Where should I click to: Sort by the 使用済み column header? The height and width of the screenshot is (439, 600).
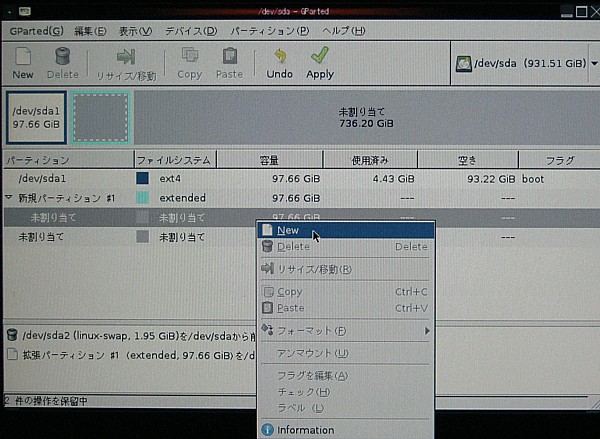pos(370,160)
